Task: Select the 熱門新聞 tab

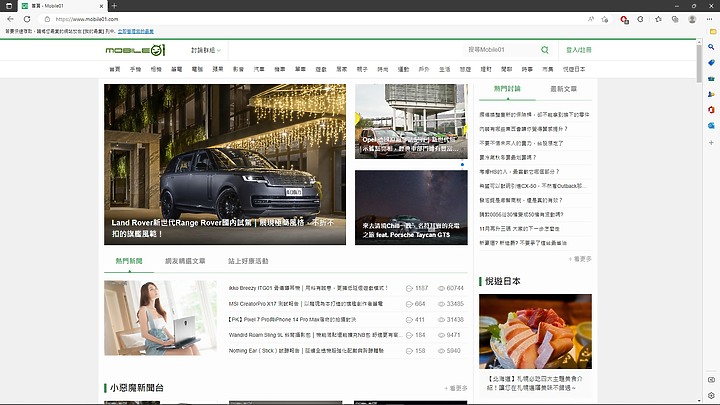Action: [x=129, y=261]
